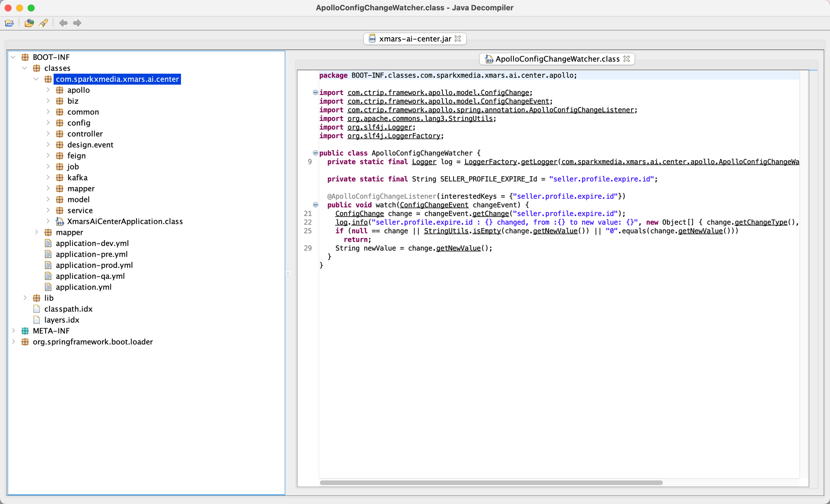Click the horizontal code scrollbar
The width and height of the screenshot is (830, 504).
[x=491, y=483]
